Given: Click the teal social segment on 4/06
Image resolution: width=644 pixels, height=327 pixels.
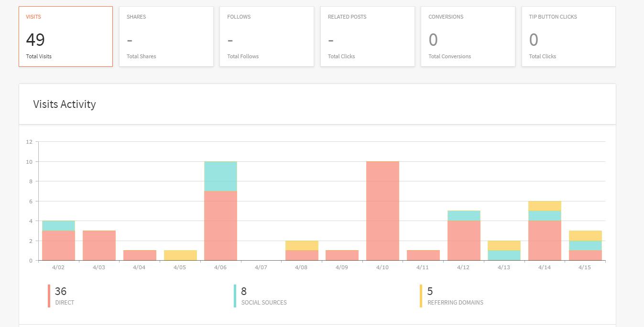Looking at the screenshot, I should tap(220, 176).
